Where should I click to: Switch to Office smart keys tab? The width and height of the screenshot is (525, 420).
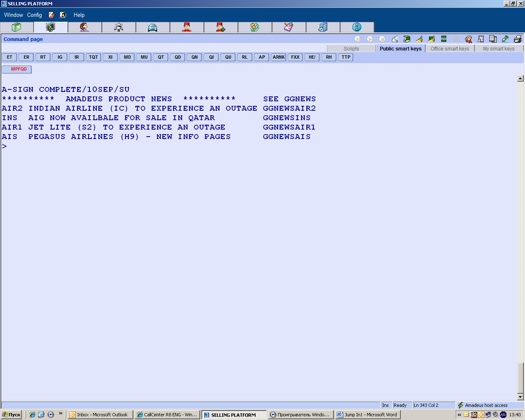(450, 48)
